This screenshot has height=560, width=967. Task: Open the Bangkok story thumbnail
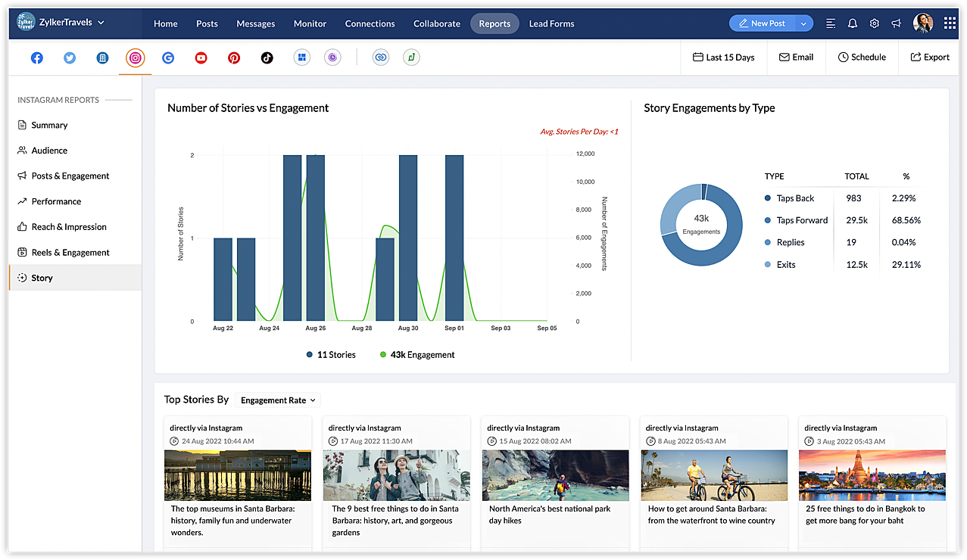(x=872, y=475)
